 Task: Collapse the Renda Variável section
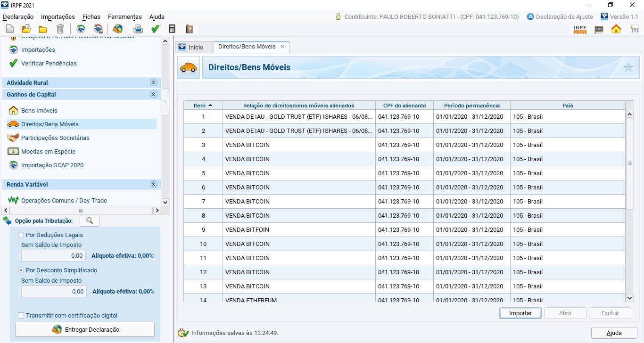[x=153, y=185]
